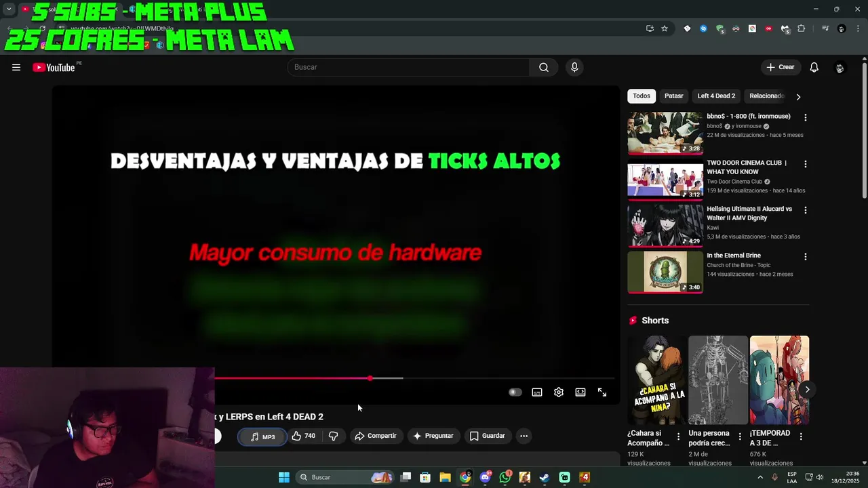Open YouTube notifications bell
The image size is (868, 488).
point(814,67)
